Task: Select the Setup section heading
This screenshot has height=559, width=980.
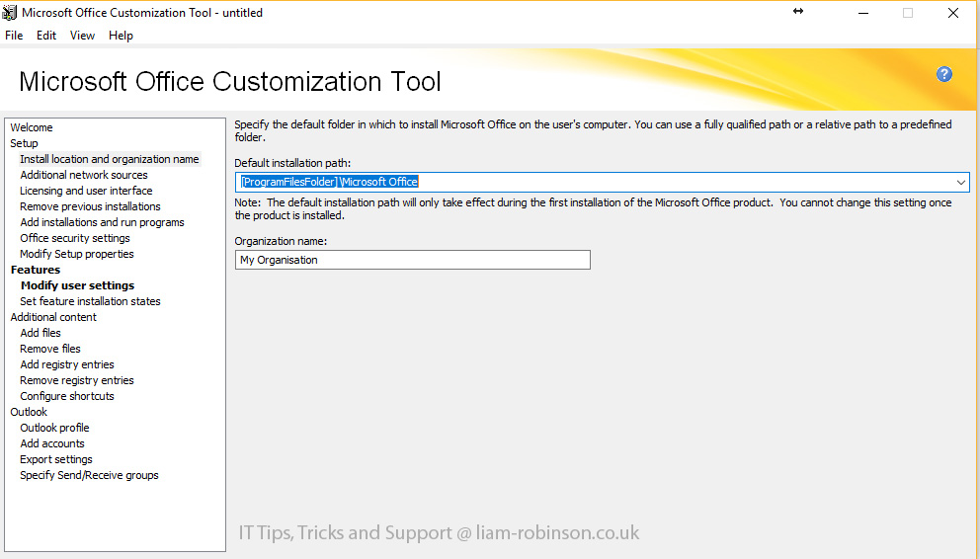Action: 24,143
